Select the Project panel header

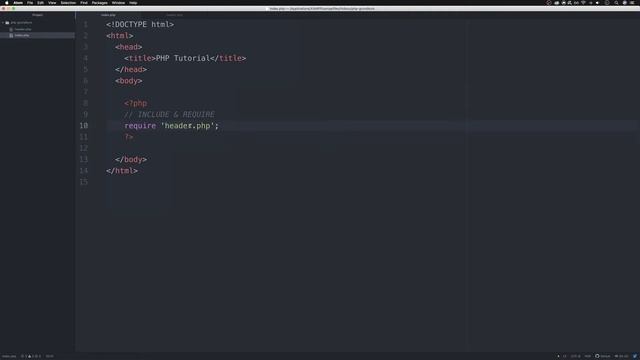pyautogui.click(x=37, y=15)
